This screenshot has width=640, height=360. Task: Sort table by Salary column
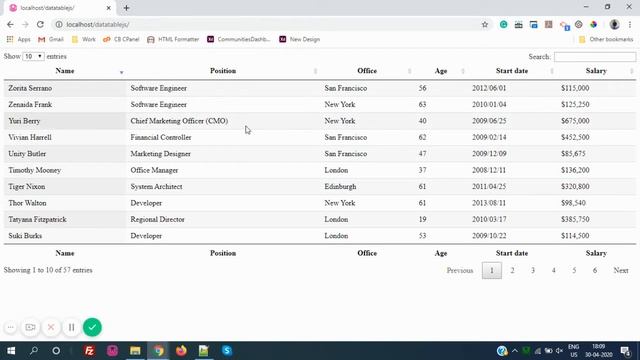click(x=596, y=71)
